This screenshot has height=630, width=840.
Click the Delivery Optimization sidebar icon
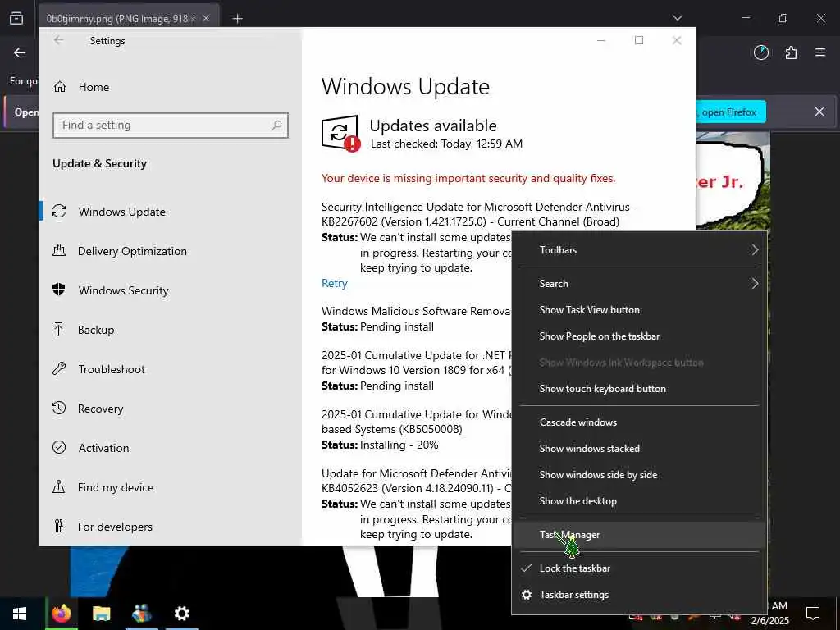59,250
